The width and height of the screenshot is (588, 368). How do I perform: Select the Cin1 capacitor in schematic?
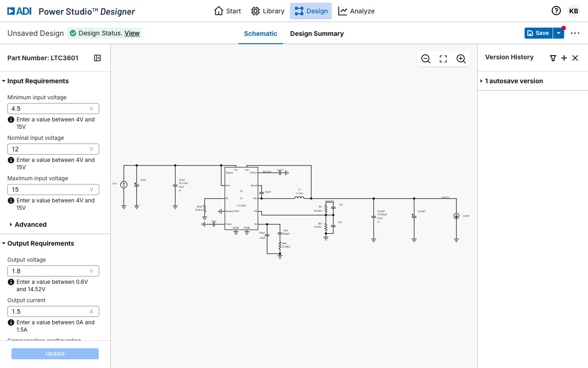tap(175, 185)
